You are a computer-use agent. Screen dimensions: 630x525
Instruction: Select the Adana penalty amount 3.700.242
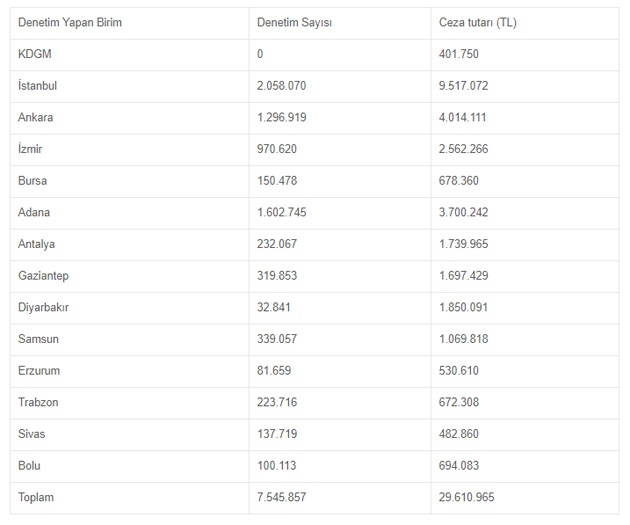pyautogui.click(x=463, y=212)
